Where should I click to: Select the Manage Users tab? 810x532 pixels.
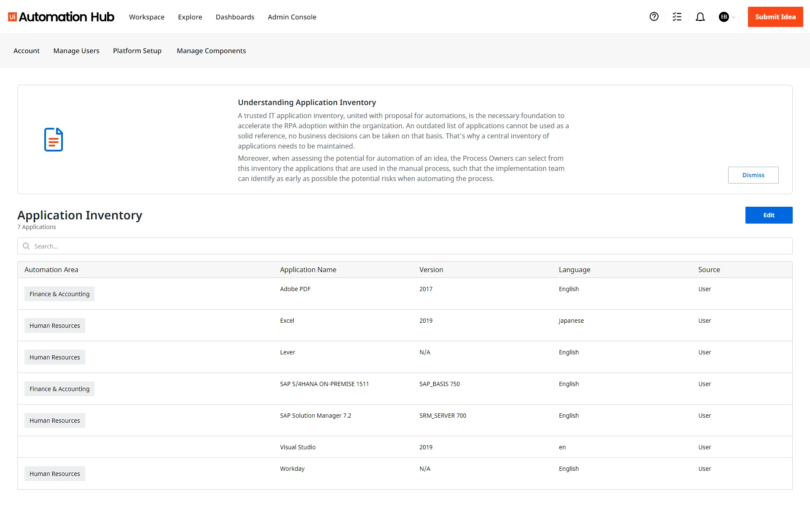76,51
